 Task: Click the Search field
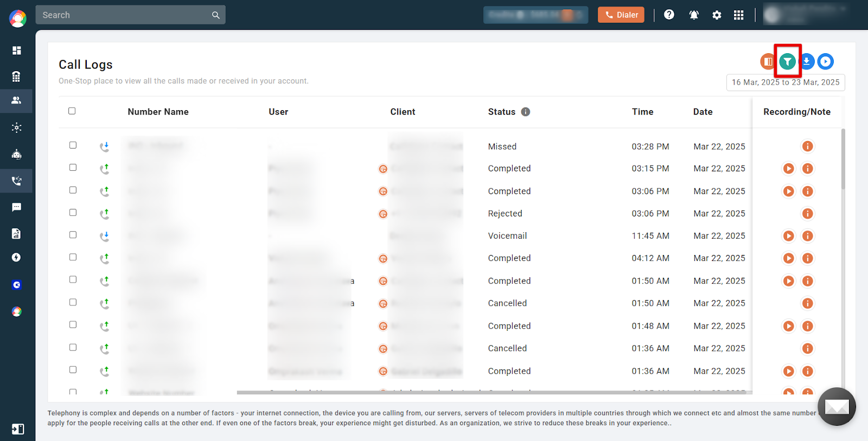(x=130, y=15)
